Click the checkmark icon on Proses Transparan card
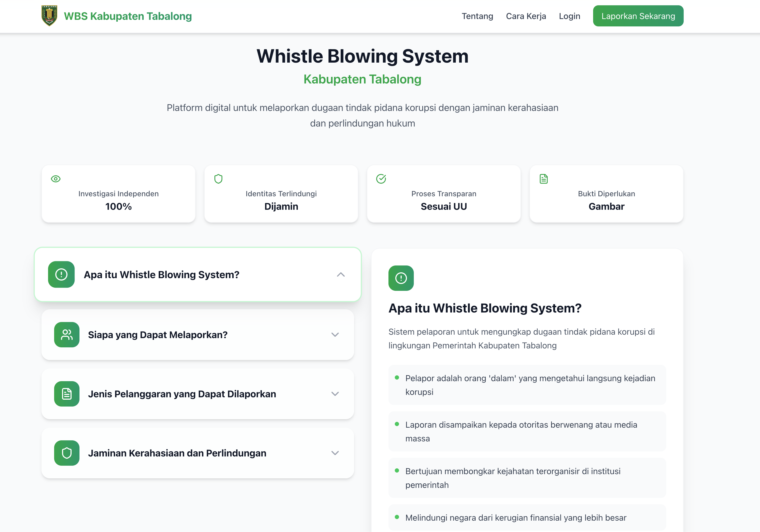Image resolution: width=760 pixels, height=532 pixels. tap(381, 179)
